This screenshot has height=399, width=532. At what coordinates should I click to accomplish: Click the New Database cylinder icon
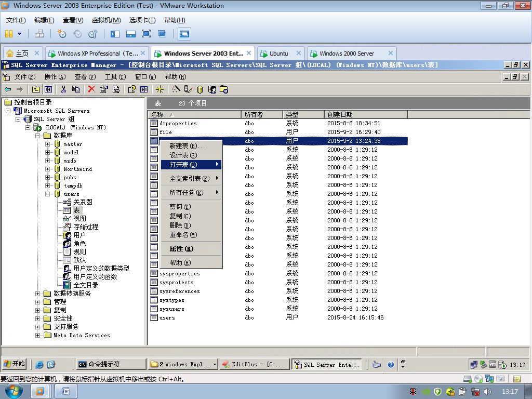pyautogui.click(x=200, y=89)
